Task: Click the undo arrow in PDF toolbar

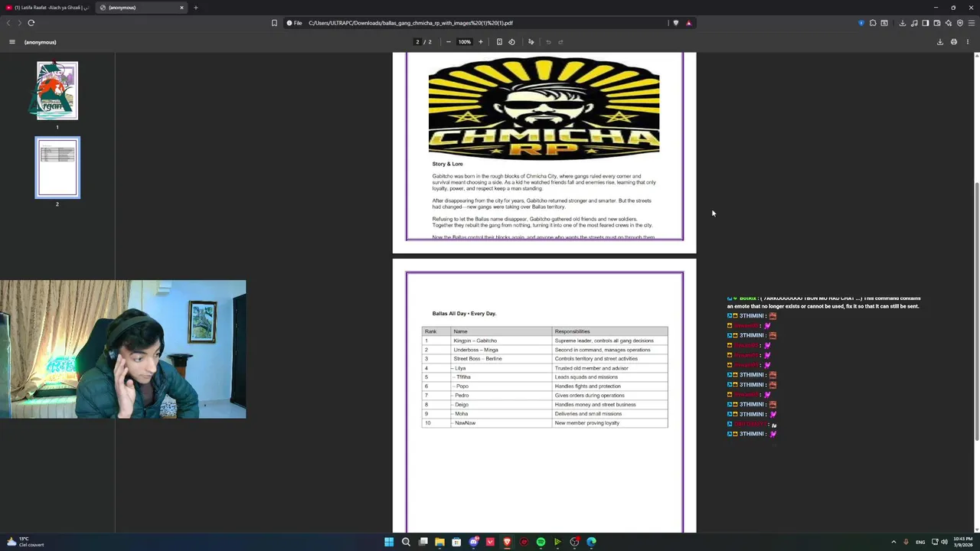Action: 548,42
